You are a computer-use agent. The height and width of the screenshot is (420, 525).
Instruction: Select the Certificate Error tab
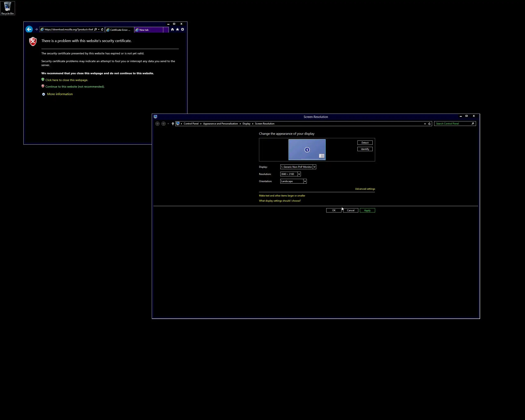(120, 30)
